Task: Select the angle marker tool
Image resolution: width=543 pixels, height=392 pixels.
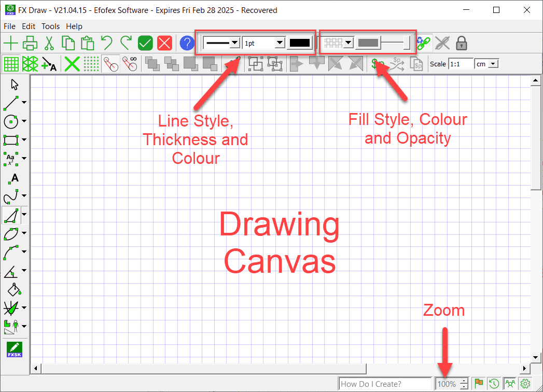Action: [x=11, y=272]
